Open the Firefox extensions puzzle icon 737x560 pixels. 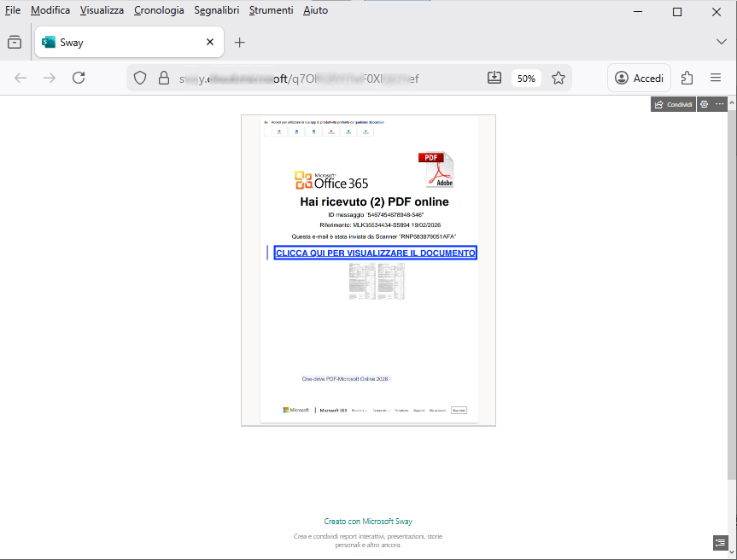pyautogui.click(x=687, y=78)
